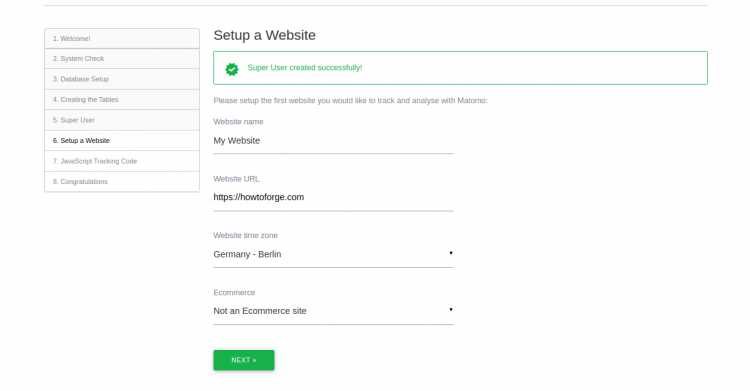
Task: Open the Website time zone dropdown arrow
Action: click(x=451, y=253)
